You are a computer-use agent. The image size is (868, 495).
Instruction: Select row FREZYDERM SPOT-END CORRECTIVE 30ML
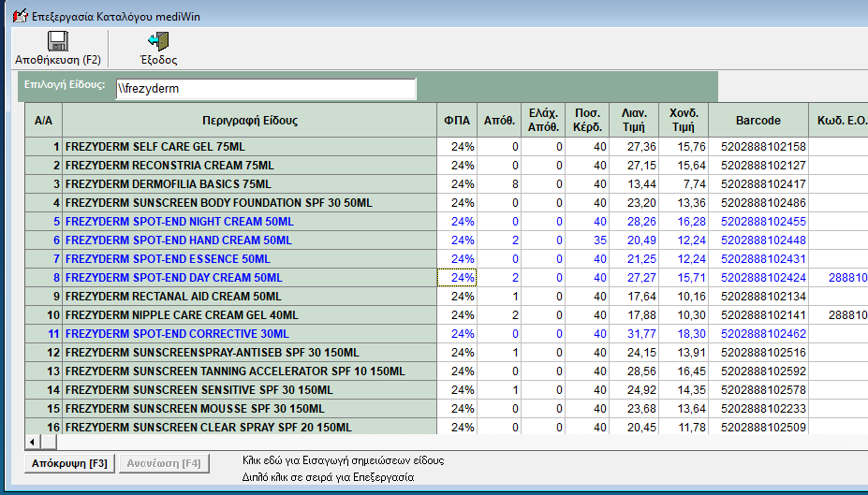[x=250, y=334]
